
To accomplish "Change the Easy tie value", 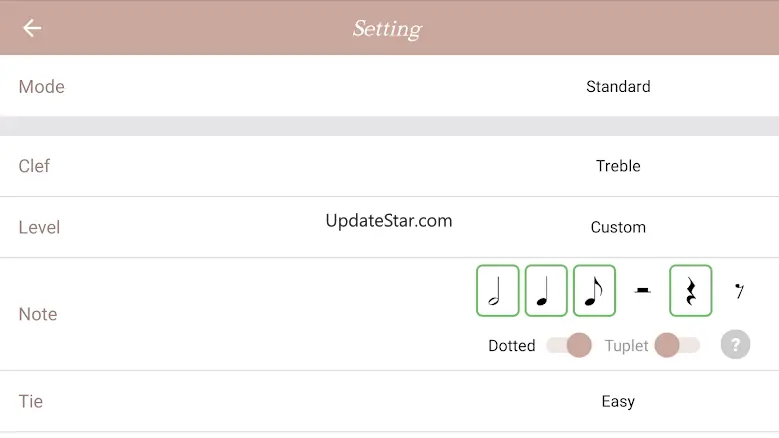I will [x=618, y=401].
